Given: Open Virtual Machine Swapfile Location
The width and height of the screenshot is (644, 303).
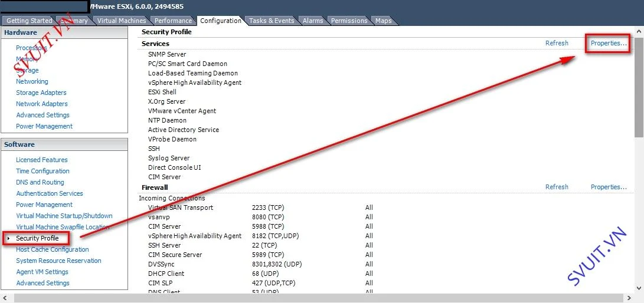Looking at the screenshot, I should (63, 227).
